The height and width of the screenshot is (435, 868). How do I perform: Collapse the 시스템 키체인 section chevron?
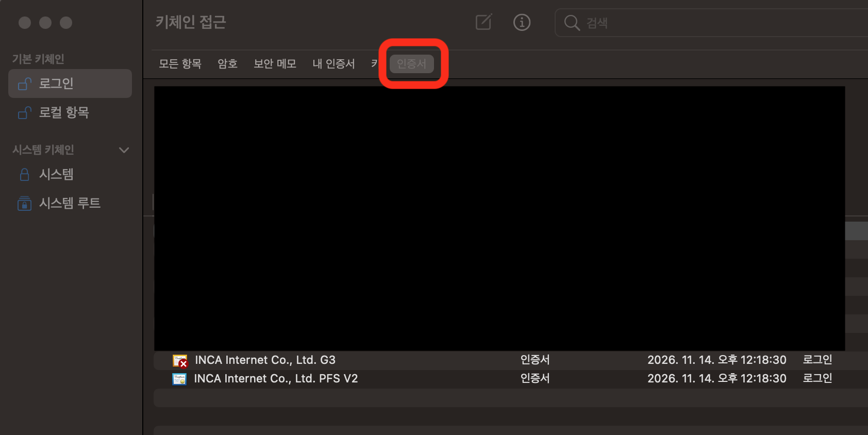(124, 150)
